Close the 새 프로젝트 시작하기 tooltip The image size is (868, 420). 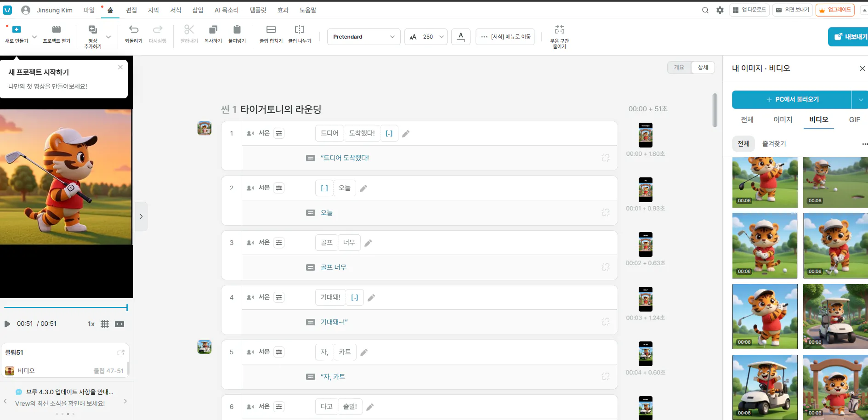(120, 67)
